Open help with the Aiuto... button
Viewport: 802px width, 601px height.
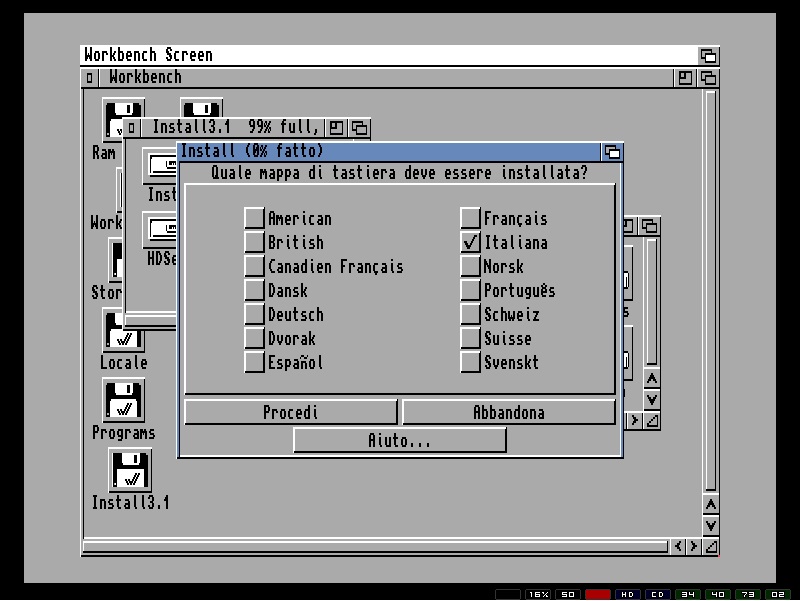(400, 440)
